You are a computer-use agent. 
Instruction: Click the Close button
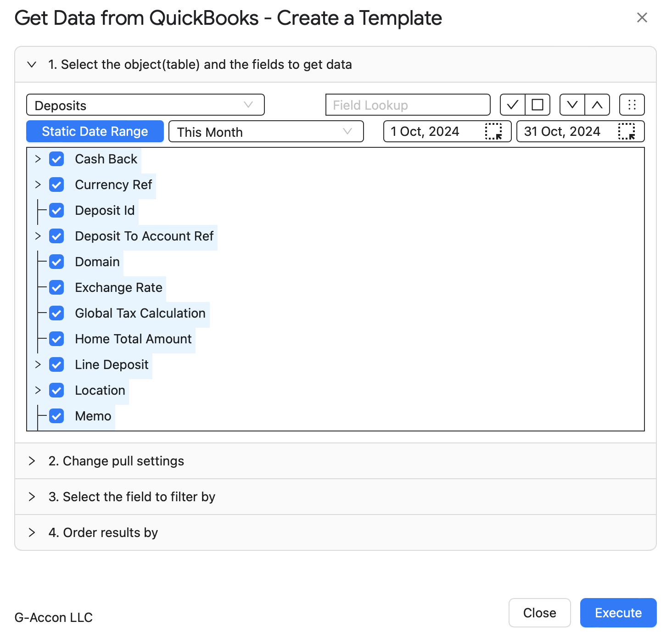[x=540, y=613]
